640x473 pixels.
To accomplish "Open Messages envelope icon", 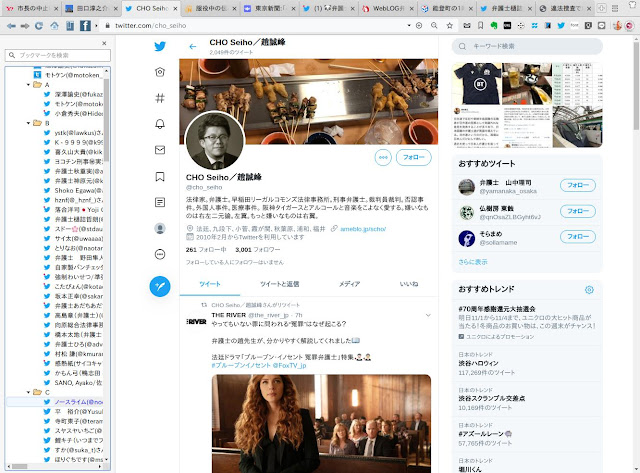I will [160, 150].
